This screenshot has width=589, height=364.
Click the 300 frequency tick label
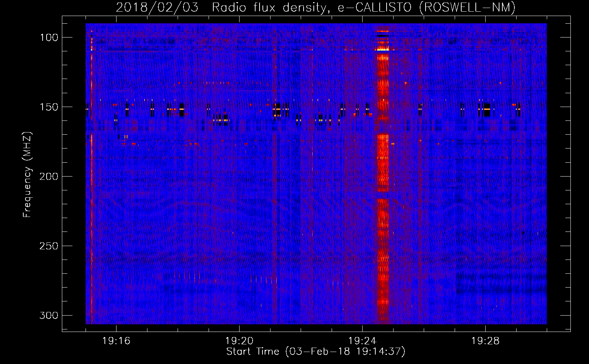coord(49,315)
